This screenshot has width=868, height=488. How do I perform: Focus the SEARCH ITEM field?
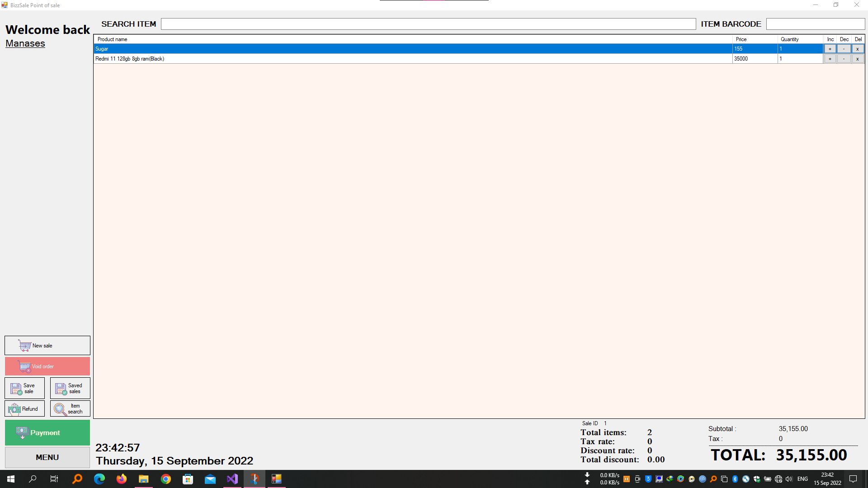click(x=428, y=24)
